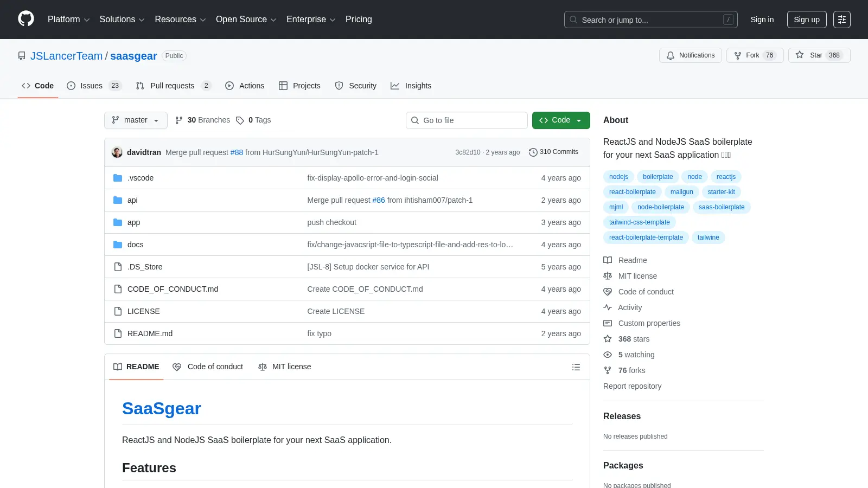This screenshot has width=868, height=488.
Task: Open Readme link in About sidebar
Action: click(625, 260)
